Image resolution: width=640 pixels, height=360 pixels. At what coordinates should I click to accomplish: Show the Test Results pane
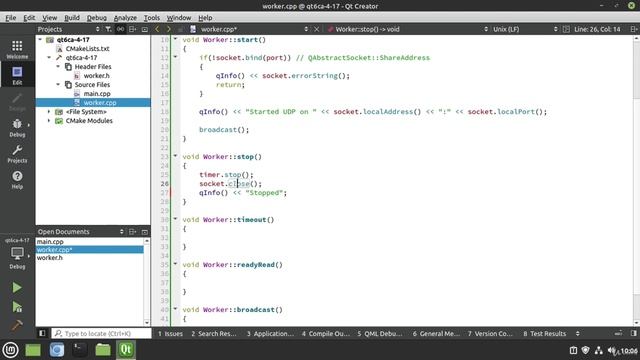(545, 333)
